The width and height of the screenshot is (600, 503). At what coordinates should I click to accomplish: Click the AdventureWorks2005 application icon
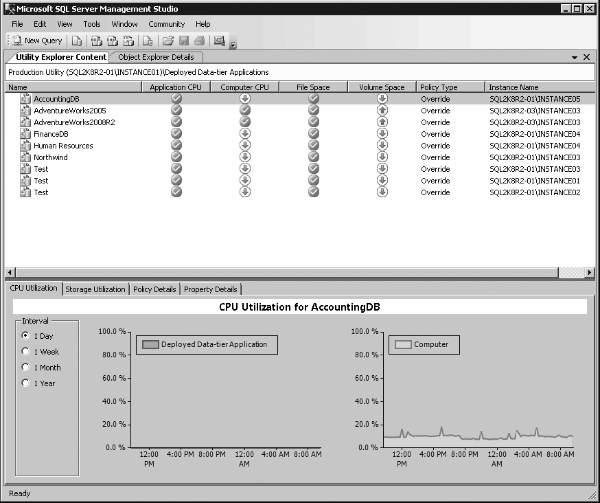pos(25,111)
